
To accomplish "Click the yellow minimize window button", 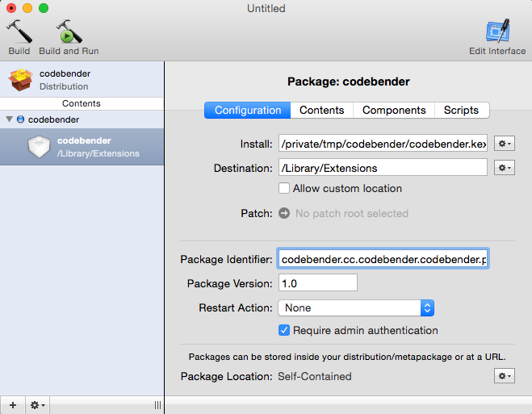I will tap(27, 8).
